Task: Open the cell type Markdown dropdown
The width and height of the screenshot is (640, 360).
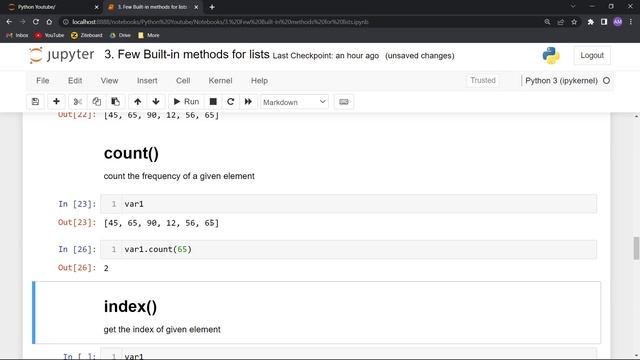Action: tap(294, 102)
